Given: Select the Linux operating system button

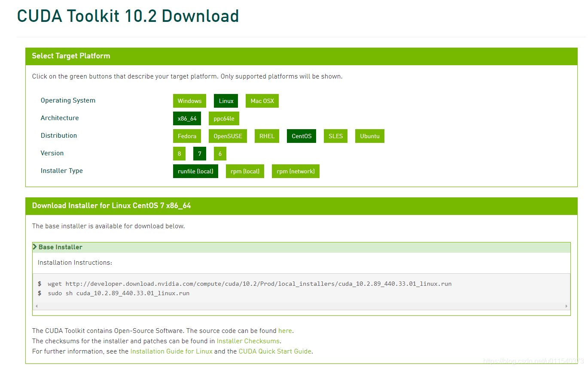Looking at the screenshot, I should click(226, 101).
